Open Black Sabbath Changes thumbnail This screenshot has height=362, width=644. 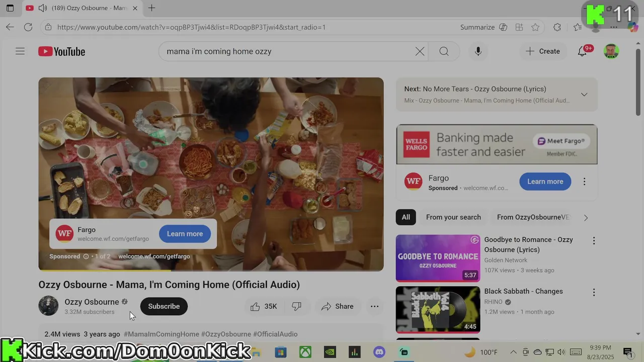click(x=438, y=310)
